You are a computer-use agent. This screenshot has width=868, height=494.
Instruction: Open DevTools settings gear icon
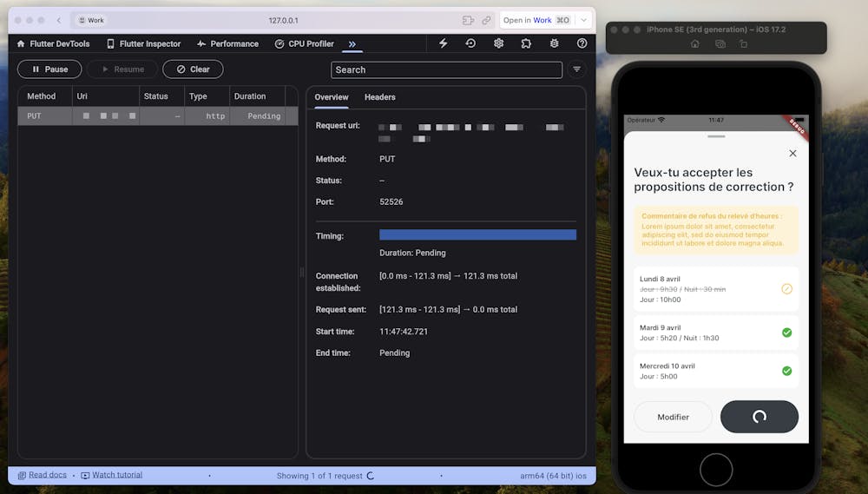(498, 43)
